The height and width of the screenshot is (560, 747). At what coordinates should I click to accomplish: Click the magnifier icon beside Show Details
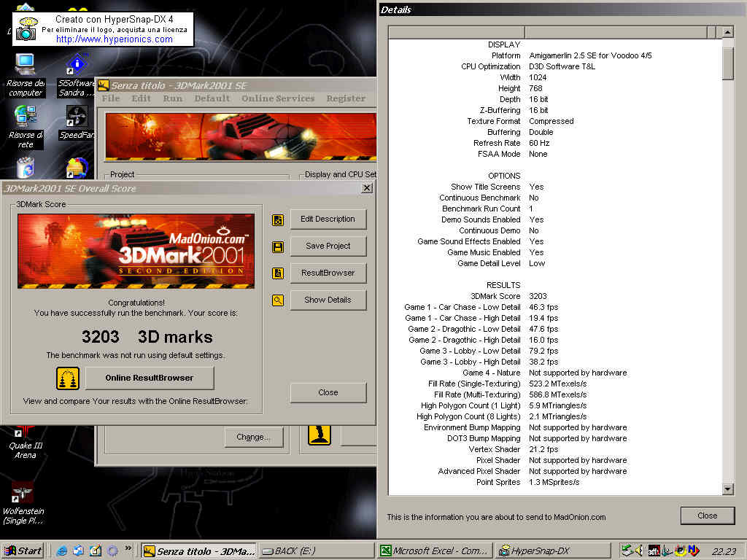pyautogui.click(x=278, y=300)
